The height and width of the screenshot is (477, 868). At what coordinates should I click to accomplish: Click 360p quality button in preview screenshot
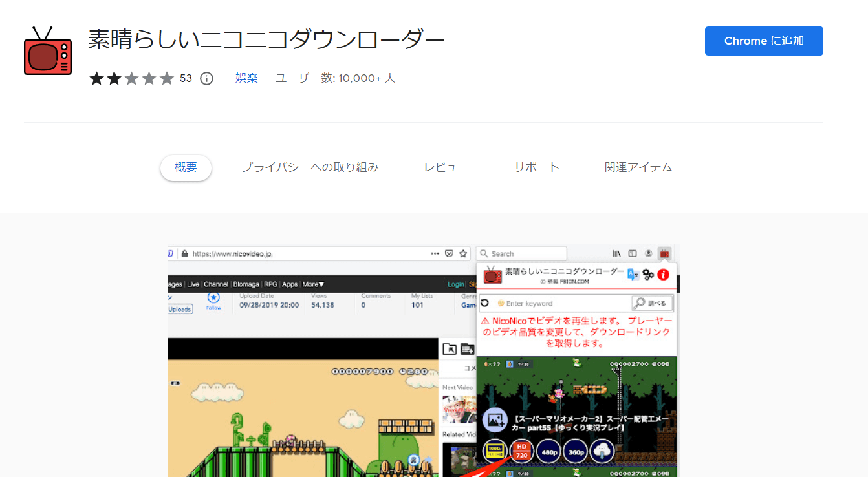tap(575, 451)
